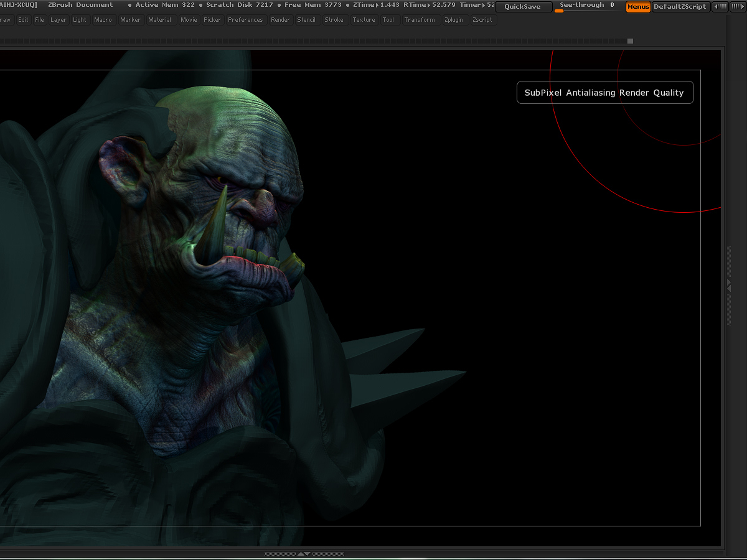
Task: Click the Free Mem 3773 readout
Action: [x=313, y=5]
